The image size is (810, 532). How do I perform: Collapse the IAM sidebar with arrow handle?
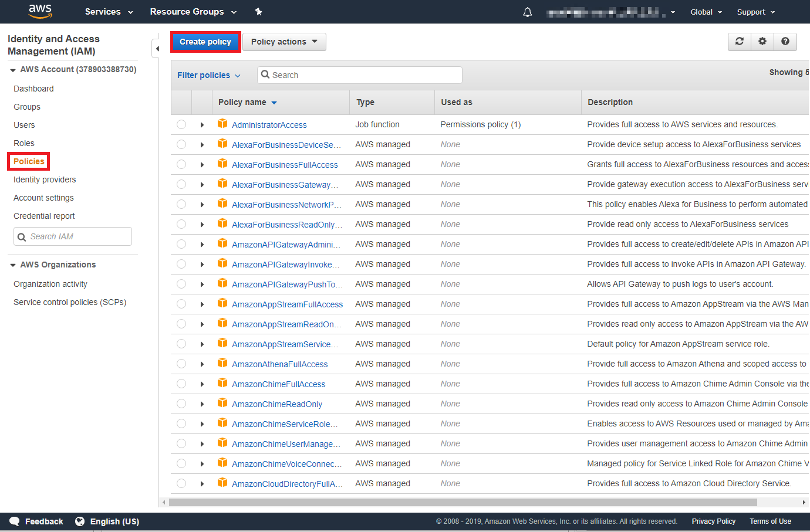[157, 49]
